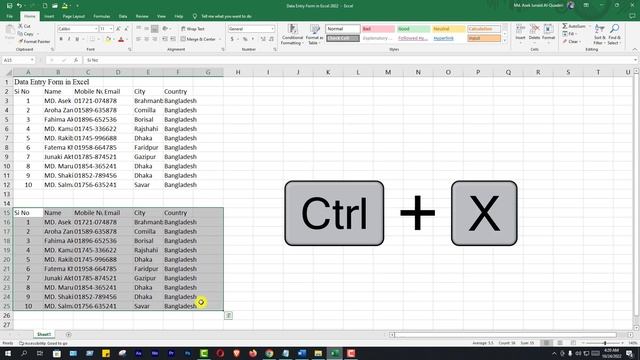Toggle Bold formatting
640x360 pixels.
click(x=61, y=39)
